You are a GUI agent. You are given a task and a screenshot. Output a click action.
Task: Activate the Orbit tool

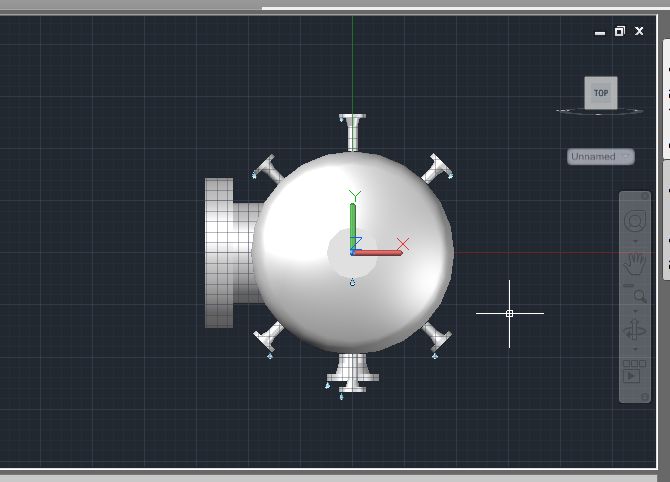(x=635, y=329)
